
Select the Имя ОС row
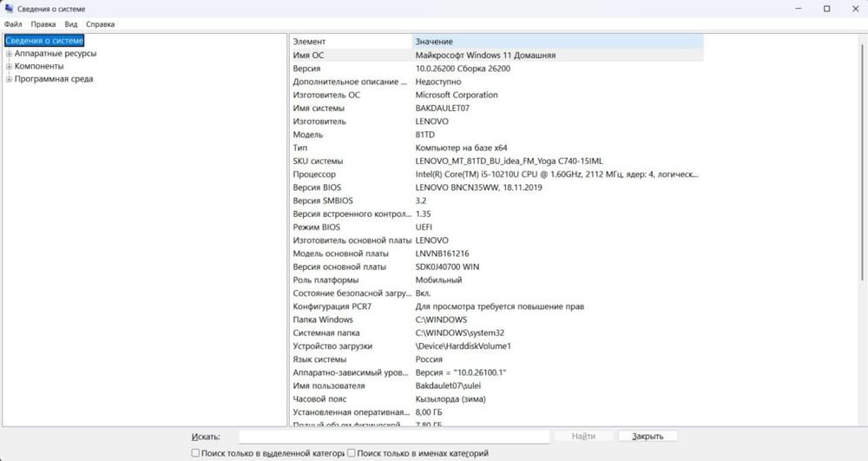(496, 56)
